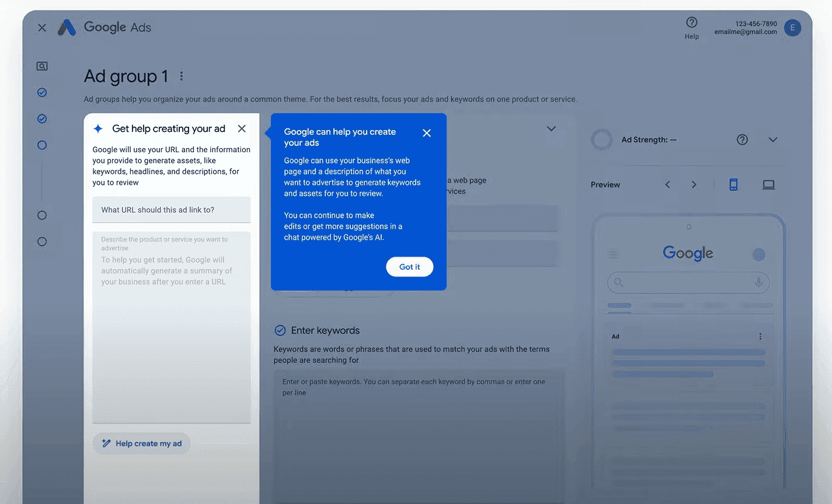Click the product description text area
This screenshot has height=504, width=832.
[x=172, y=327]
